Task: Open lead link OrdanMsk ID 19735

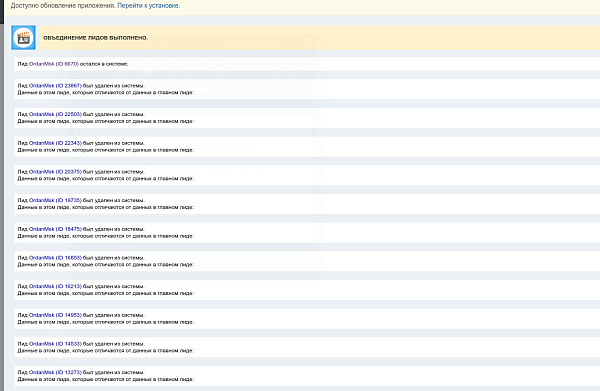Action: [x=55, y=200]
